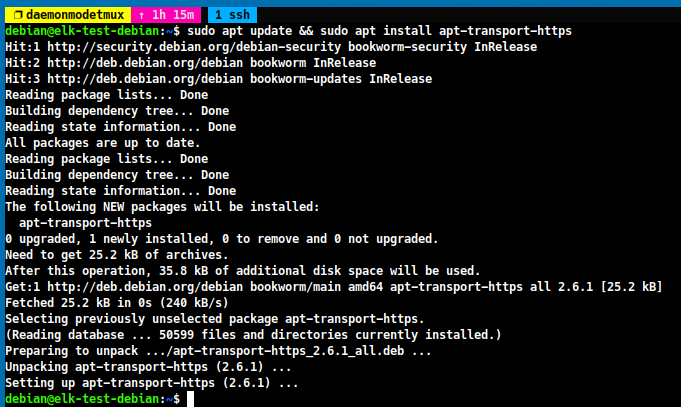Click 'apt-transport-https' at end of the command line
The height and width of the screenshot is (407, 681).
click(x=505, y=31)
